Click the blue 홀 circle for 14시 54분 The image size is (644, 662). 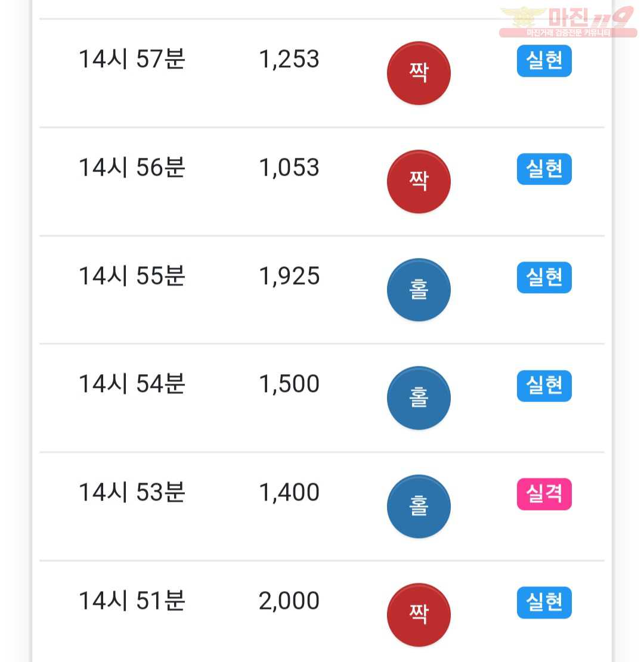pos(419,397)
